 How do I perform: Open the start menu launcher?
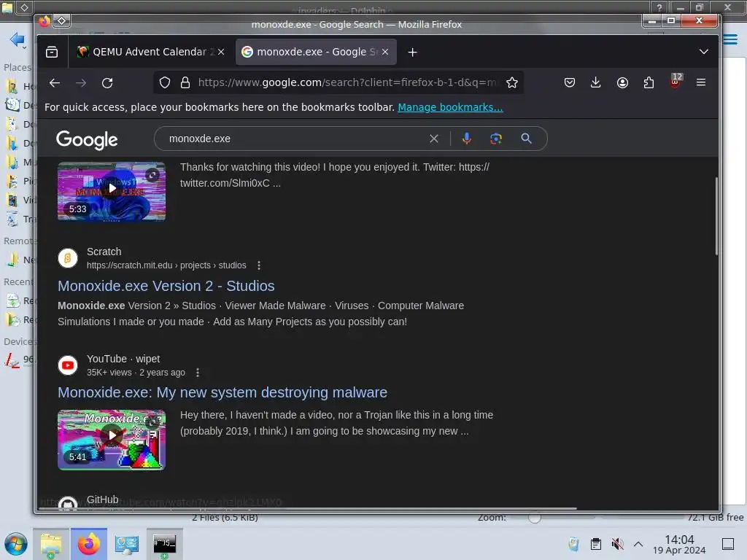(x=16, y=544)
